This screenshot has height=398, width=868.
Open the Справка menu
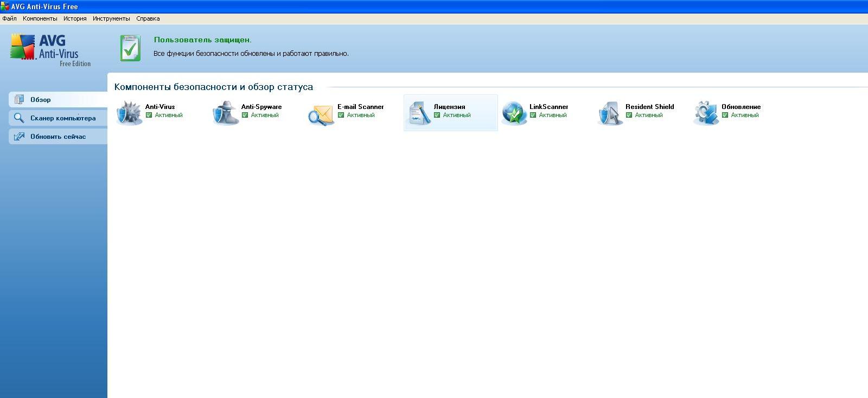pyautogui.click(x=148, y=18)
